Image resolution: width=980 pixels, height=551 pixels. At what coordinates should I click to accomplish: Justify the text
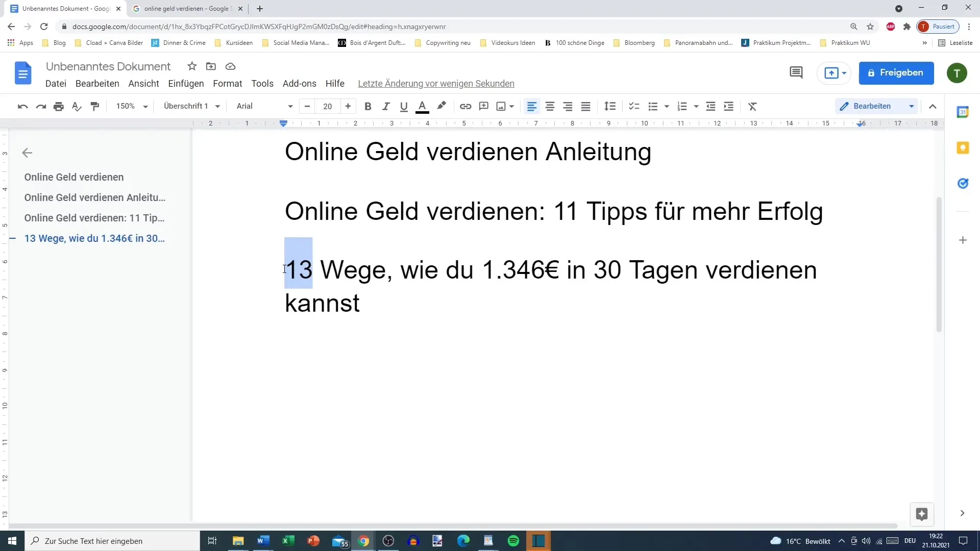point(585,106)
